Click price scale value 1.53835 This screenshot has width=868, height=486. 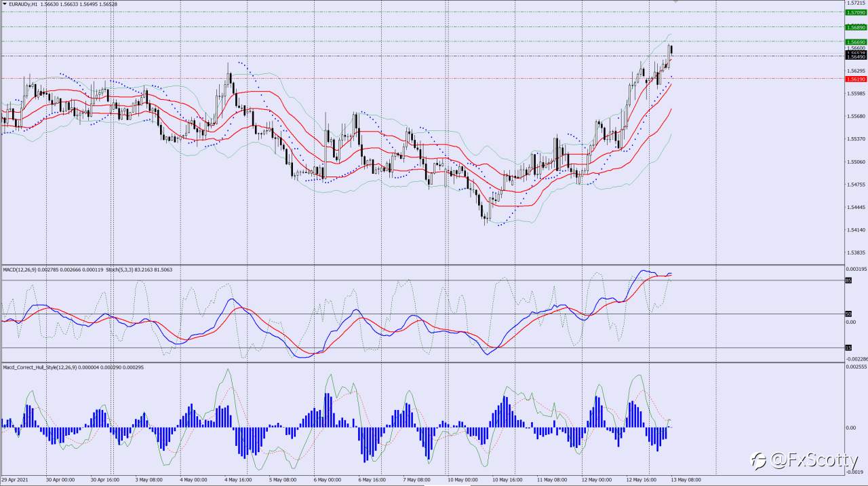(856, 253)
